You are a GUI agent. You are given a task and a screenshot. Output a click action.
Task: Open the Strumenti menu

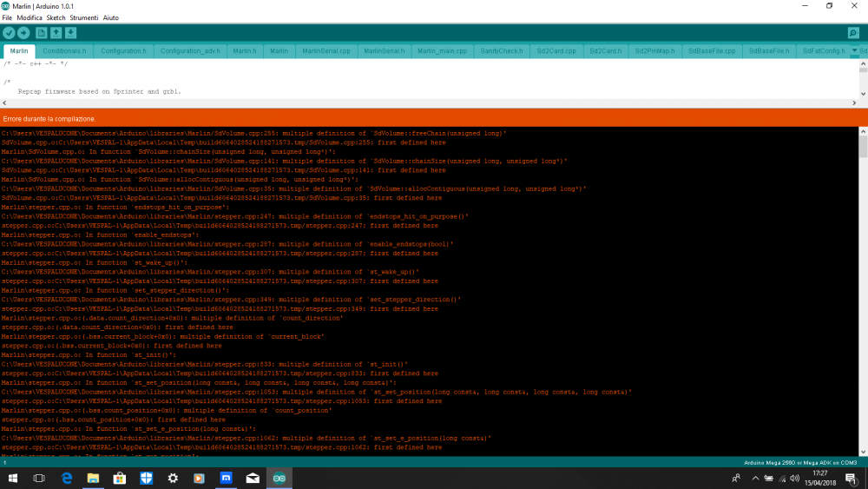(x=84, y=17)
